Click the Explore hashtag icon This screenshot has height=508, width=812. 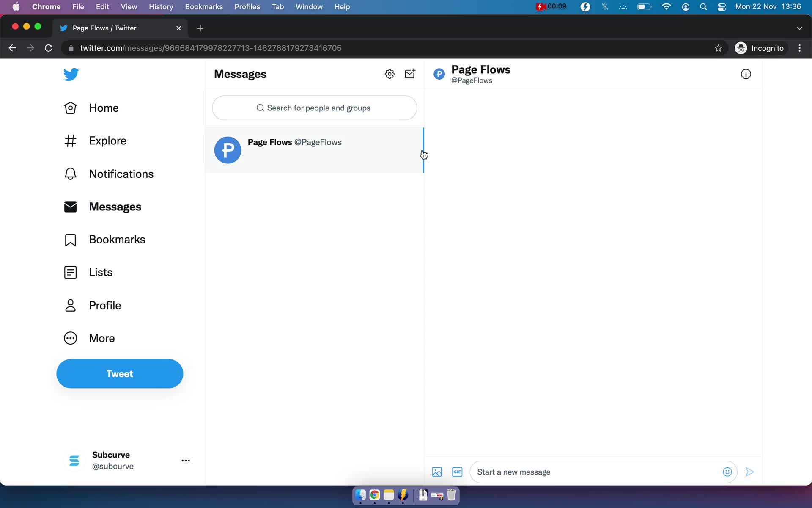(x=70, y=141)
